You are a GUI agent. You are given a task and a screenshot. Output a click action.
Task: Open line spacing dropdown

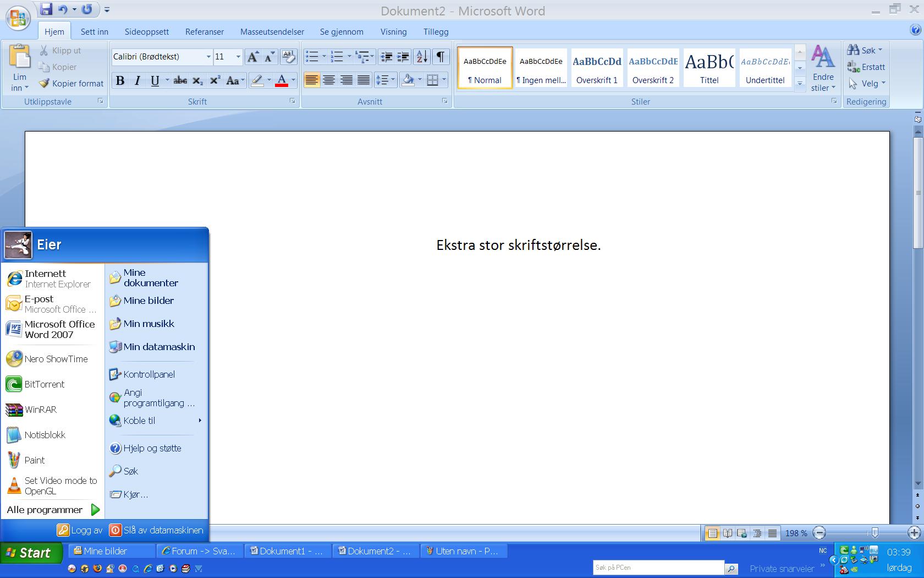(386, 80)
